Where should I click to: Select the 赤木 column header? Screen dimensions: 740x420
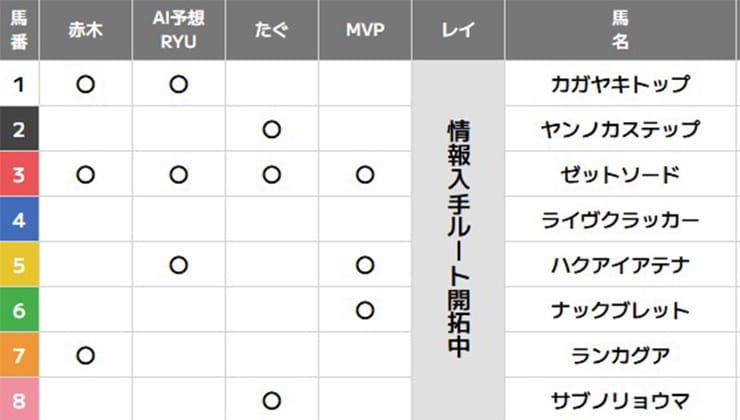[85, 31]
